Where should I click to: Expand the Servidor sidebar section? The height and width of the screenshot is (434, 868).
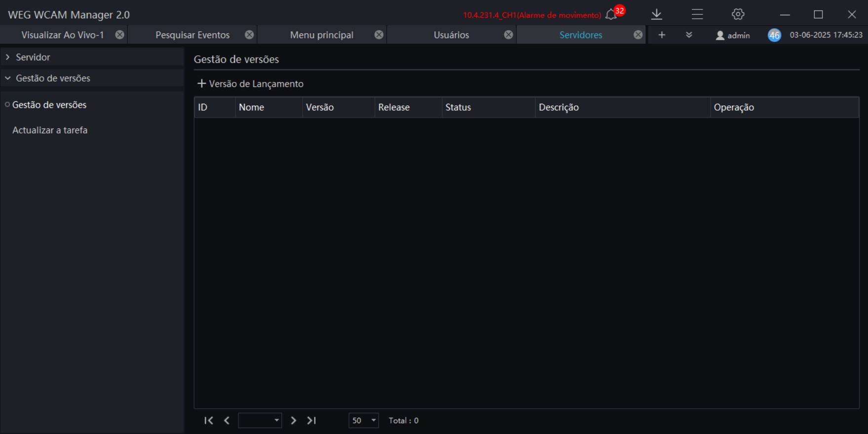pos(92,57)
